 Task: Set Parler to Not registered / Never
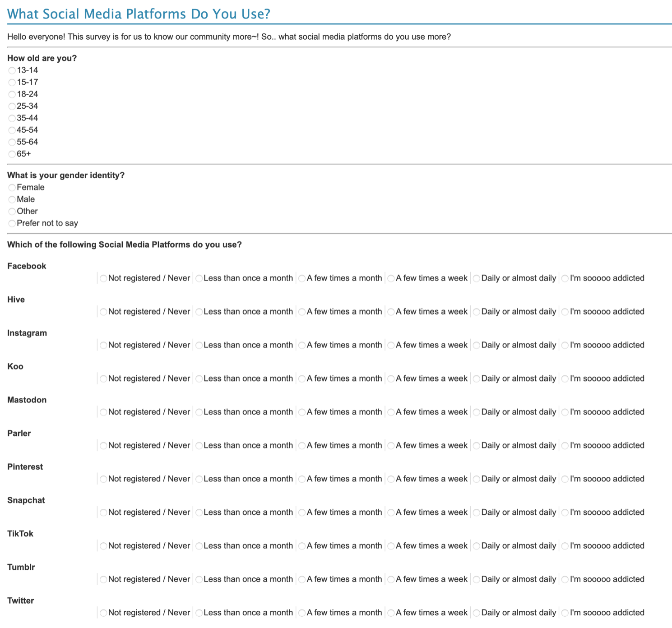(103, 446)
